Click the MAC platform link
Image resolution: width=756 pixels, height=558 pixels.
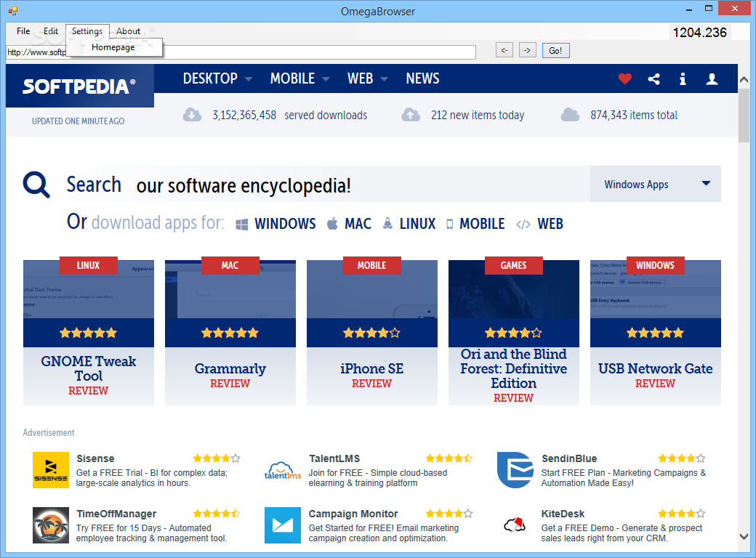(x=358, y=224)
